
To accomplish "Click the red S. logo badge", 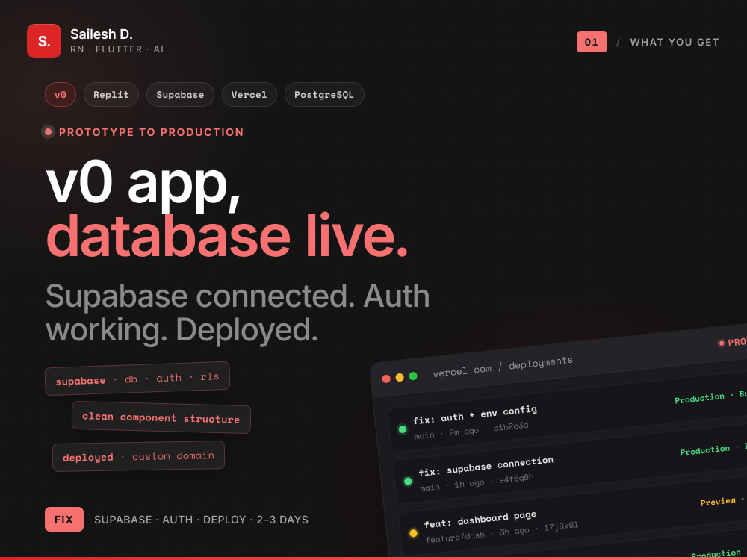I will coord(44,41).
